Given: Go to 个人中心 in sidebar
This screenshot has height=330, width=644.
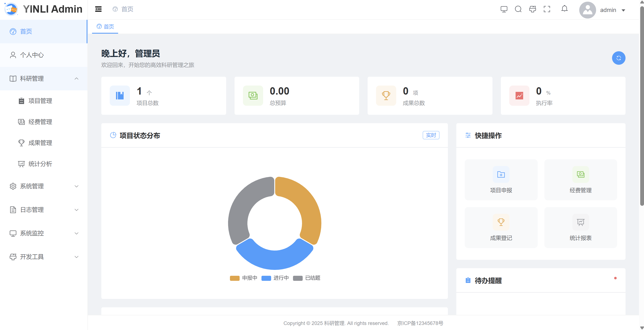Looking at the screenshot, I should (32, 55).
